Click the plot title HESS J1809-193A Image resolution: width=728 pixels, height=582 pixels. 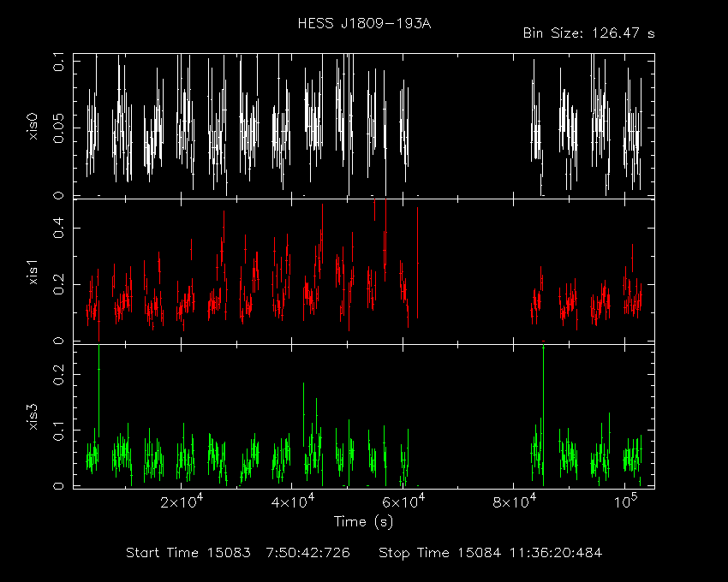coord(364,24)
